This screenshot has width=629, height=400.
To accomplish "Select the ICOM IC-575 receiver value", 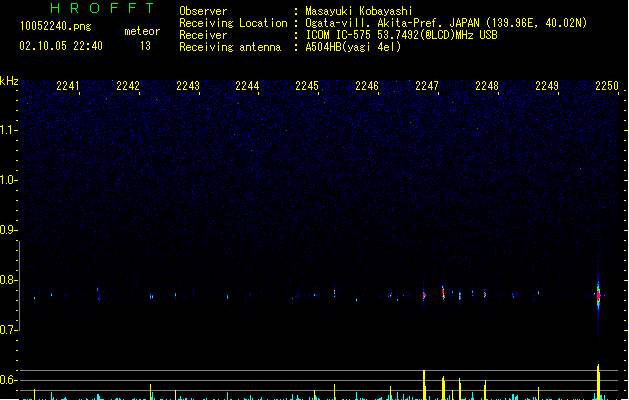I will [x=402, y=35].
